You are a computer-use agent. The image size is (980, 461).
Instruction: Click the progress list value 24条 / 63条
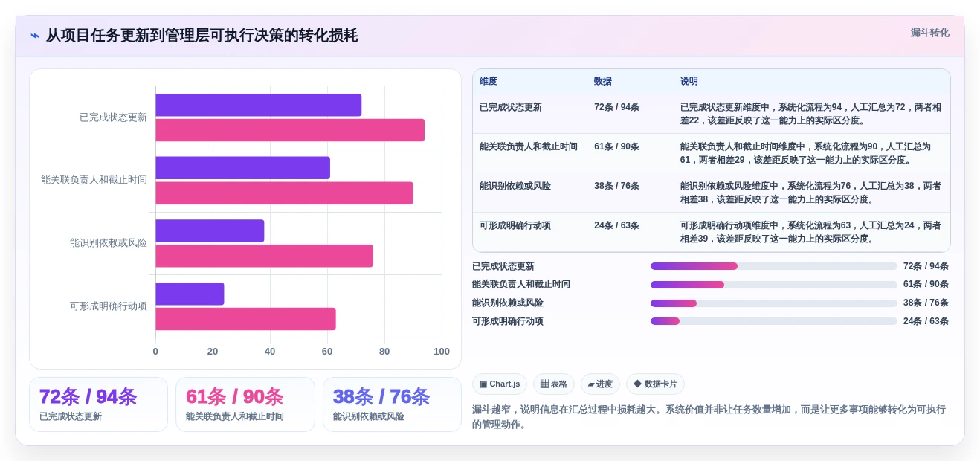926,321
